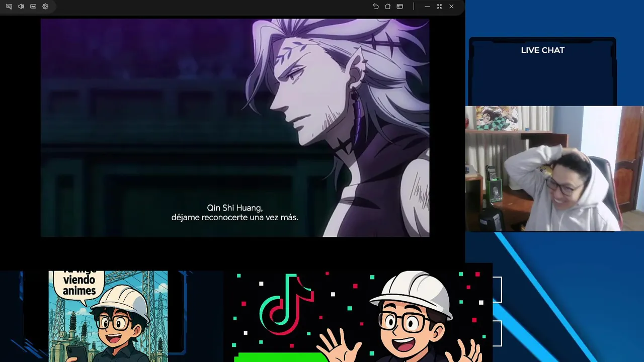This screenshot has width=644, height=362.
Task: Click the subtitle line 'déjame reconocerte una vez más.'
Action: 235,217
